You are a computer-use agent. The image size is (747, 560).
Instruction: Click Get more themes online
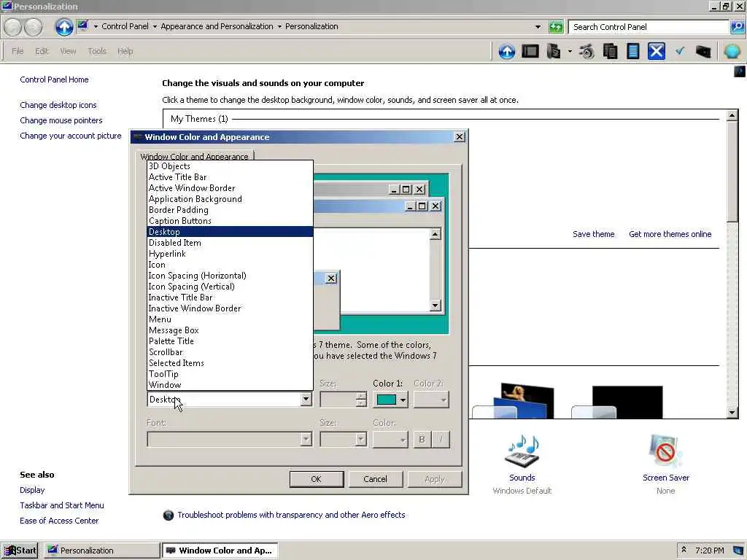pyautogui.click(x=670, y=234)
